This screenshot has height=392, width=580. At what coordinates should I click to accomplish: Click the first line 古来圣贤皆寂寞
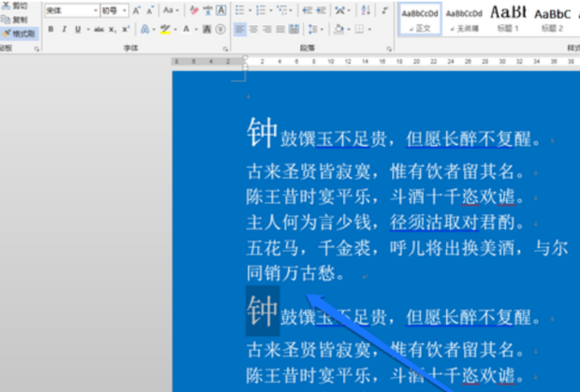(x=309, y=171)
